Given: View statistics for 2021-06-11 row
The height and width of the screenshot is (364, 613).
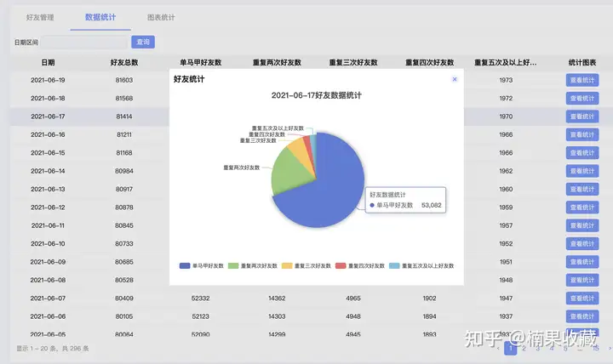Looking at the screenshot, I should pyautogui.click(x=582, y=225).
